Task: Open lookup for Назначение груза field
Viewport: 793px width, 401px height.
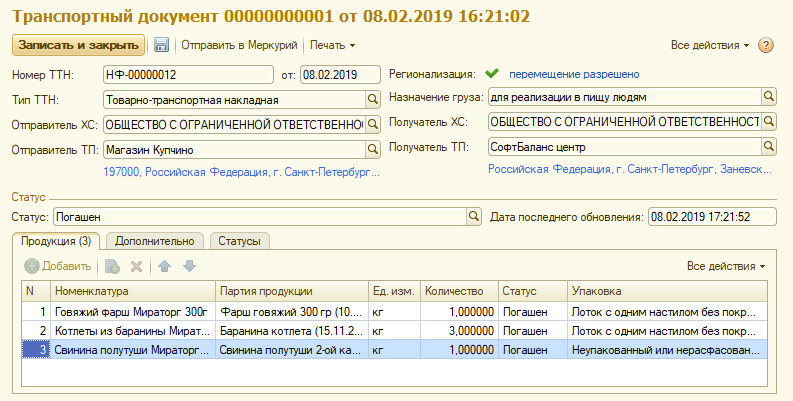Action: point(769,96)
